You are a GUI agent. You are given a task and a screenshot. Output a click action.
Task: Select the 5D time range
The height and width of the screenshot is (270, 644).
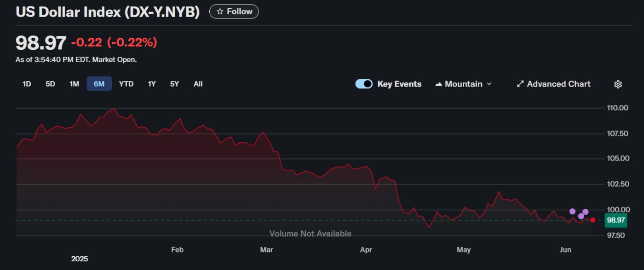pos(50,84)
